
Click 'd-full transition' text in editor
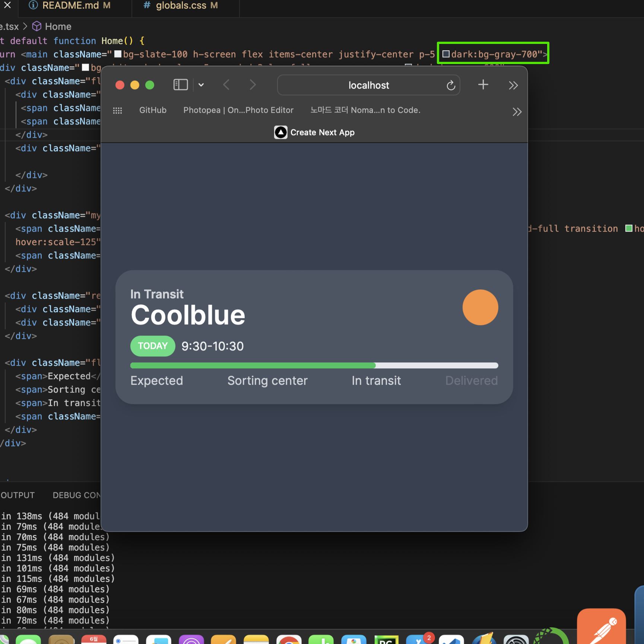pyautogui.click(x=574, y=228)
